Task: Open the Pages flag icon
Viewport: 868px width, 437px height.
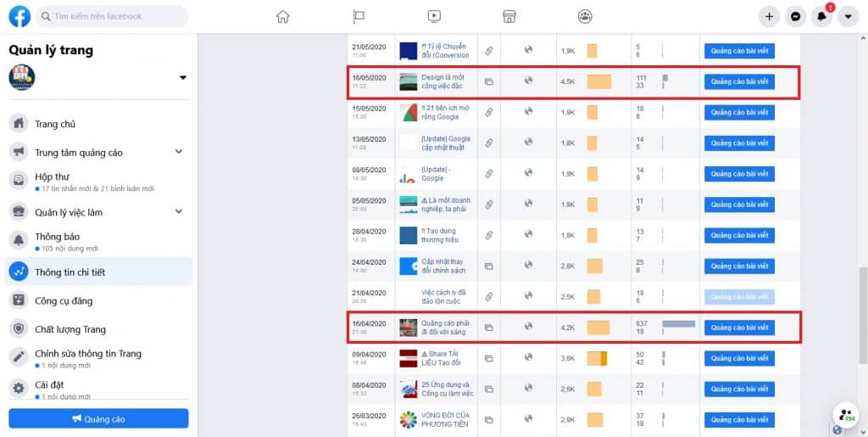Action: (359, 17)
